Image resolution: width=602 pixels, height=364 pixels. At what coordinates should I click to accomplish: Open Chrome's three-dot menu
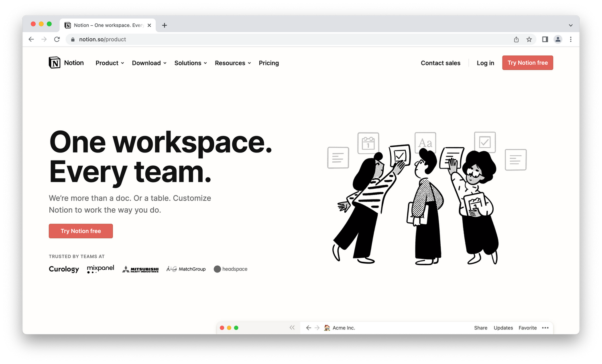pyautogui.click(x=571, y=39)
